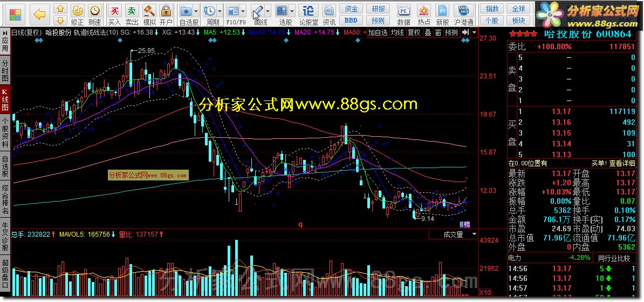Click the toolbar 预测 button
Viewport: 644px width, 302px height.
[x=378, y=20]
